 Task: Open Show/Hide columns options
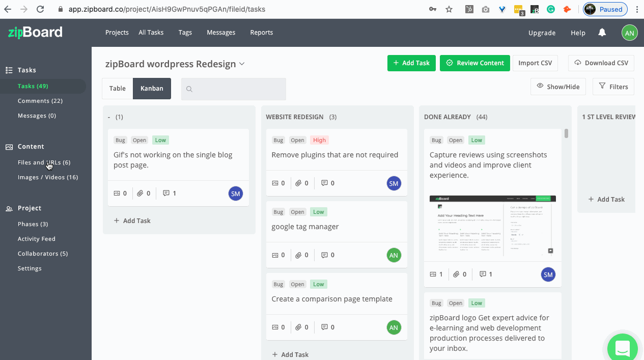(x=558, y=87)
